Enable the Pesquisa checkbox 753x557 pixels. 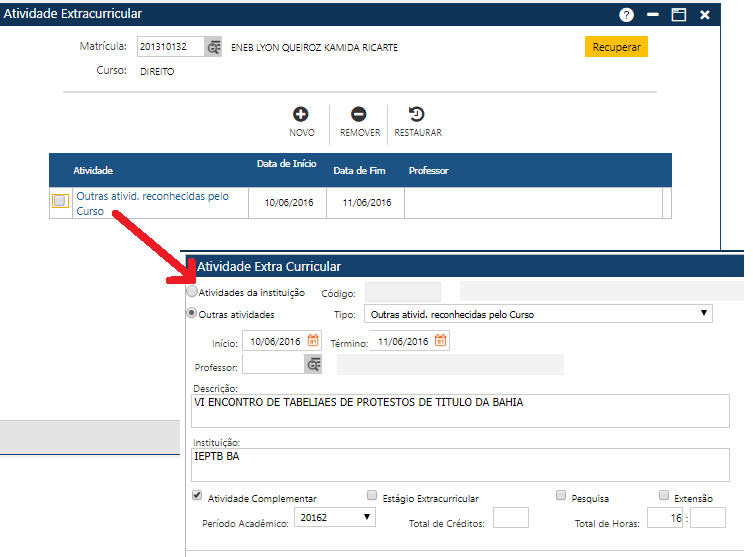point(561,496)
